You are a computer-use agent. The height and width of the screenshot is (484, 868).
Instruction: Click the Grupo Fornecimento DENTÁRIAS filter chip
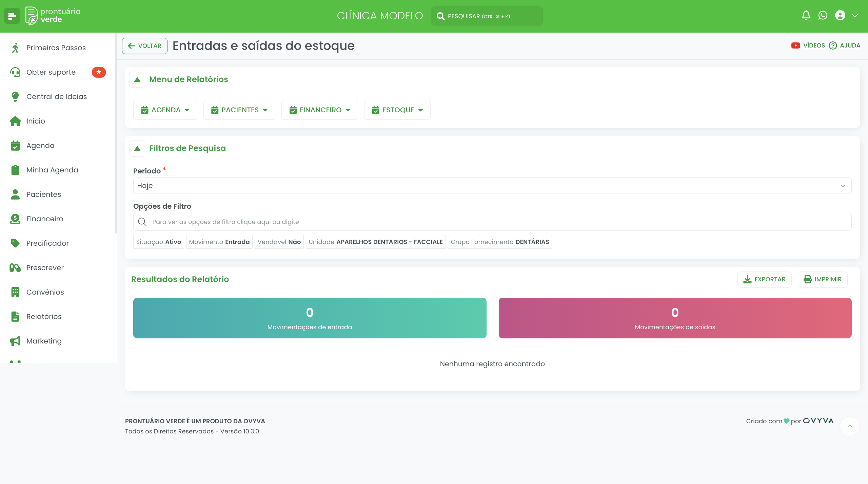pyautogui.click(x=500, y=242)
